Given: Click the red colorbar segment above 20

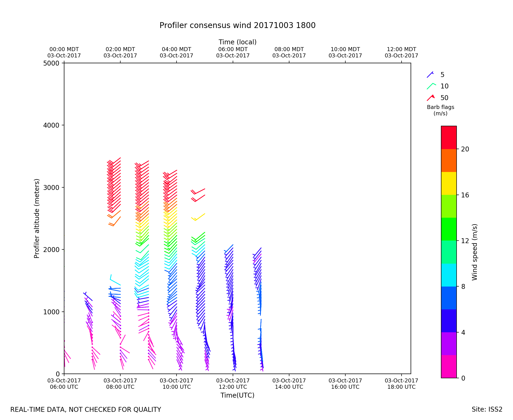Looking at the screenshot, I should coord(449,137).
